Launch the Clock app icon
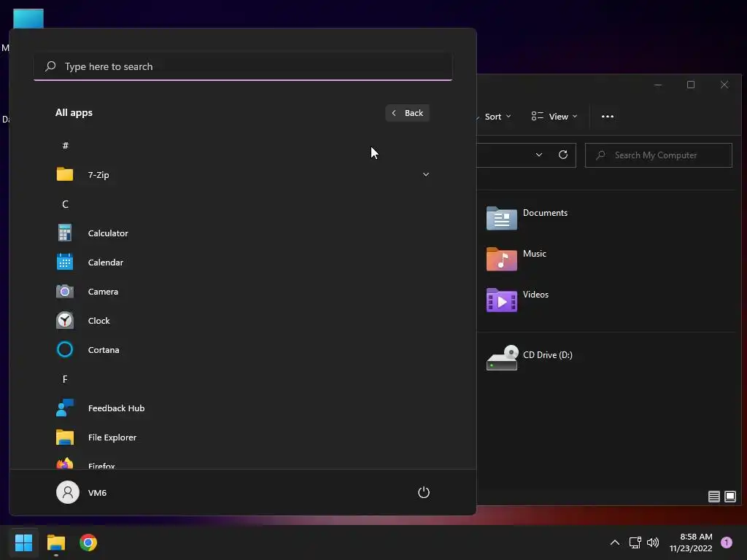The image size is (747, 560). (x=65, y=321)
